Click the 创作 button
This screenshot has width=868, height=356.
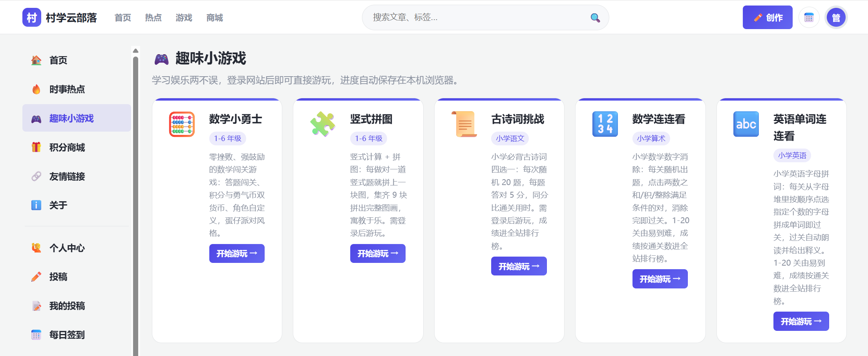767,17
